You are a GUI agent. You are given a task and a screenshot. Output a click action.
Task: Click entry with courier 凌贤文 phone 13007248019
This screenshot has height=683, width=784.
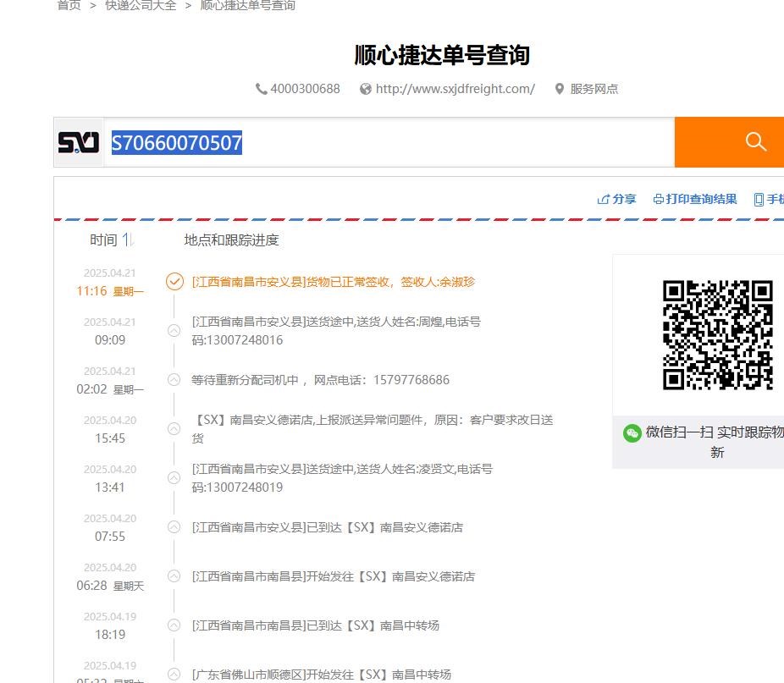click(x=342, y=477)
